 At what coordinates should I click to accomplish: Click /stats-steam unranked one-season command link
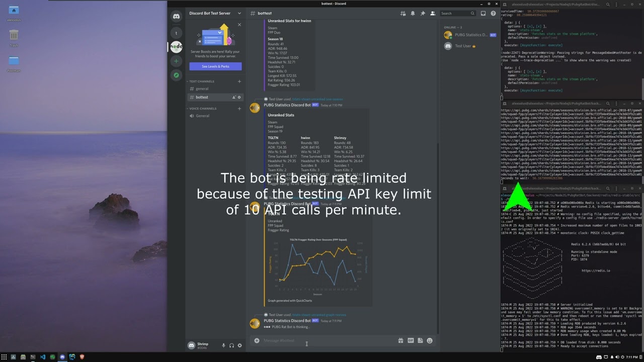317,99
